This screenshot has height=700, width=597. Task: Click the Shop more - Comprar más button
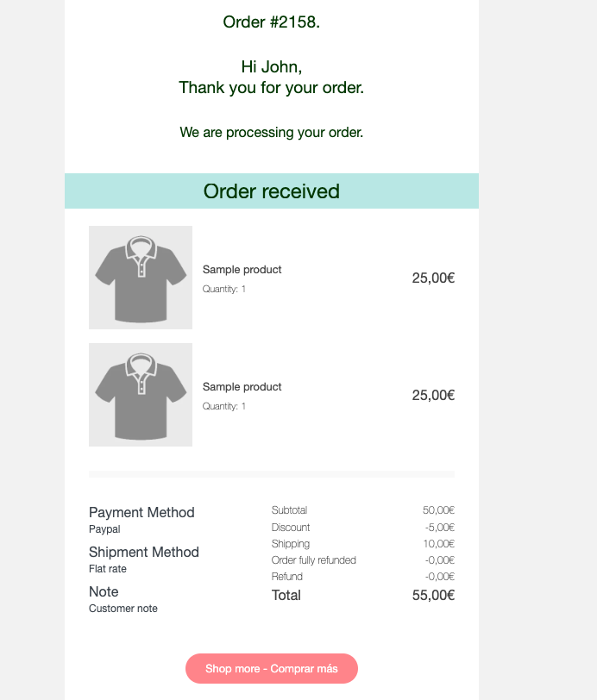tap(271, 668)
